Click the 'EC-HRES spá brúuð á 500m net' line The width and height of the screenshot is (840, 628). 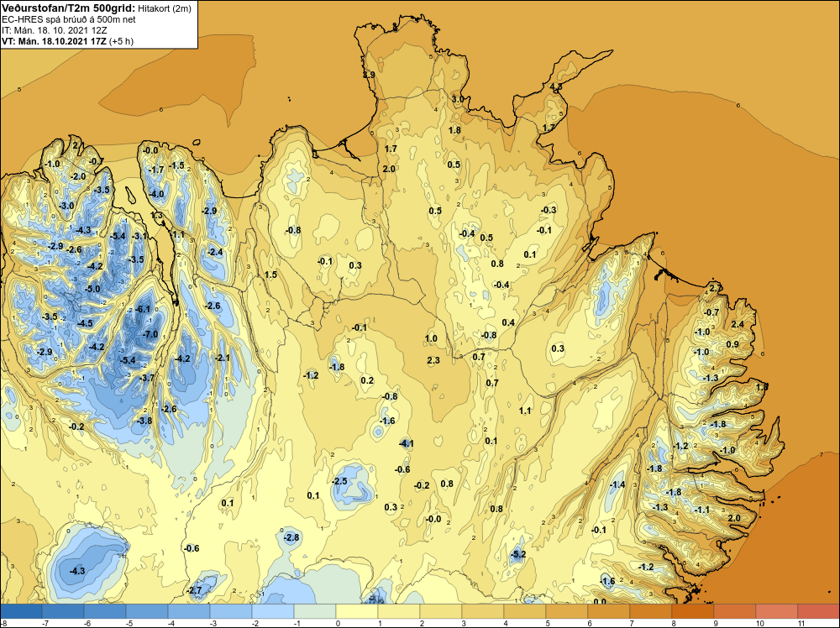coord(69,19)
